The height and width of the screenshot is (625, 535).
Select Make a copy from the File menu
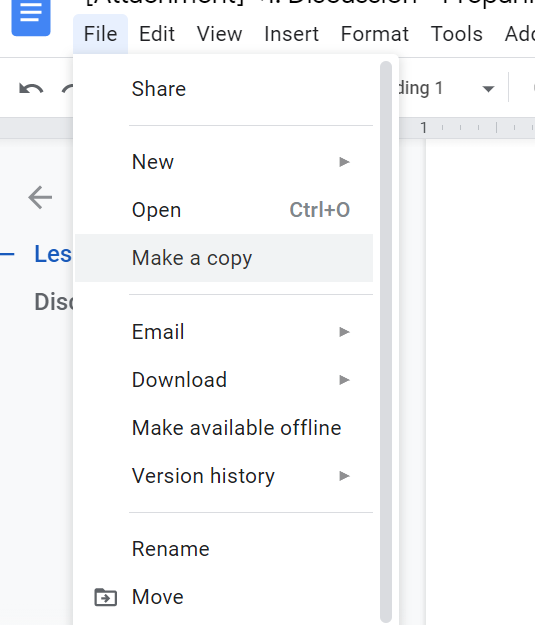(x=224, y=258)
